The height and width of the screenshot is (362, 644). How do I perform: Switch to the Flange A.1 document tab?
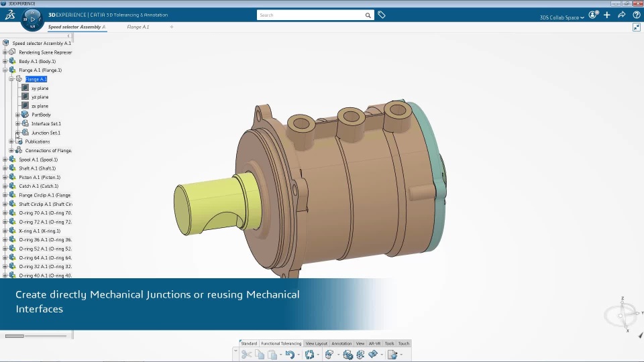point(138,27)
